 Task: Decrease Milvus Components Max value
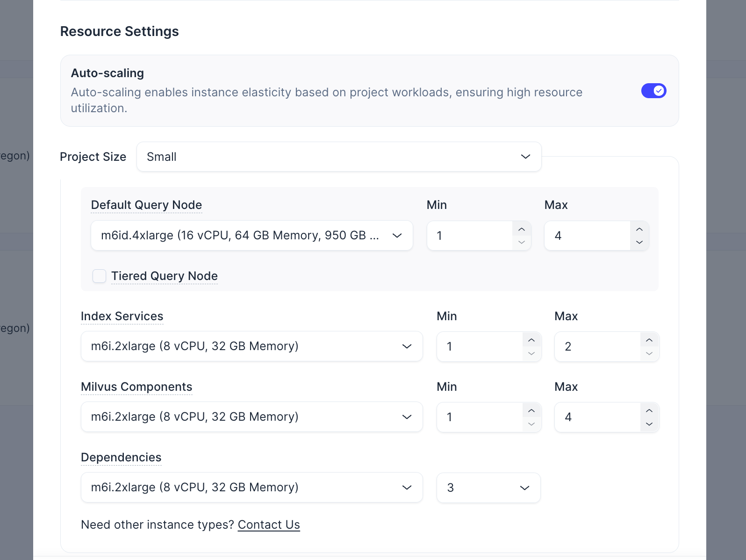tap(649, 424)
